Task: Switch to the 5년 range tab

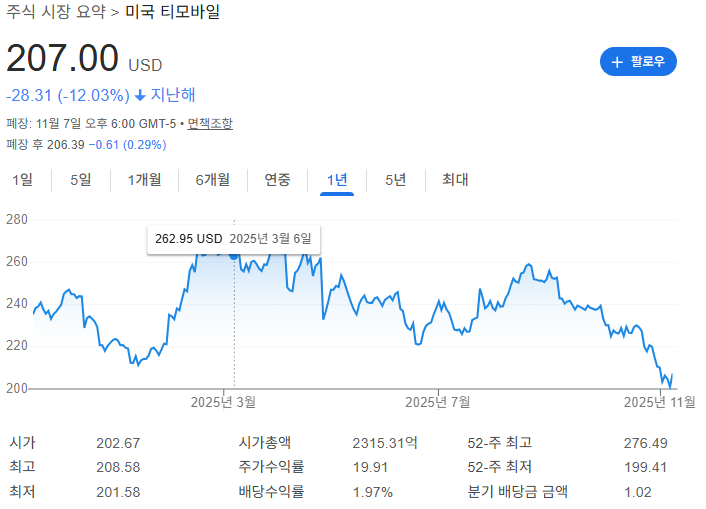Action: (395, 180)
